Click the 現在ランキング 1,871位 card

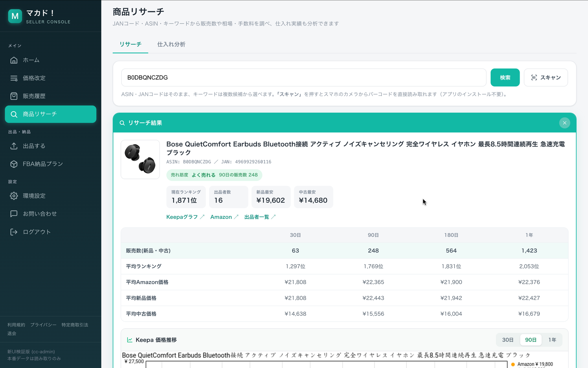point(186,197)
